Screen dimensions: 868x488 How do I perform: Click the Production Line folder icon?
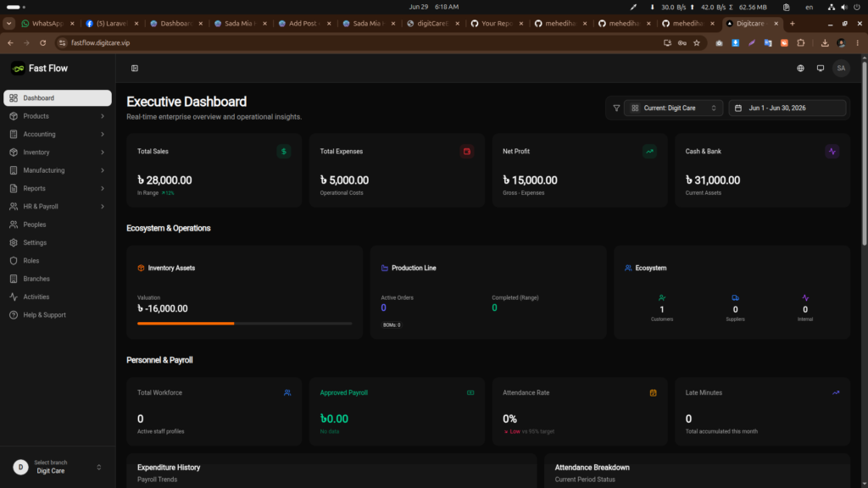(x=385, y=268)
